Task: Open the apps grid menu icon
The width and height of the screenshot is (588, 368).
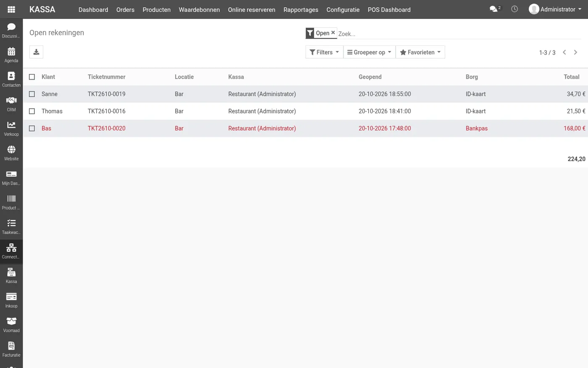Action: coord(11,9)
